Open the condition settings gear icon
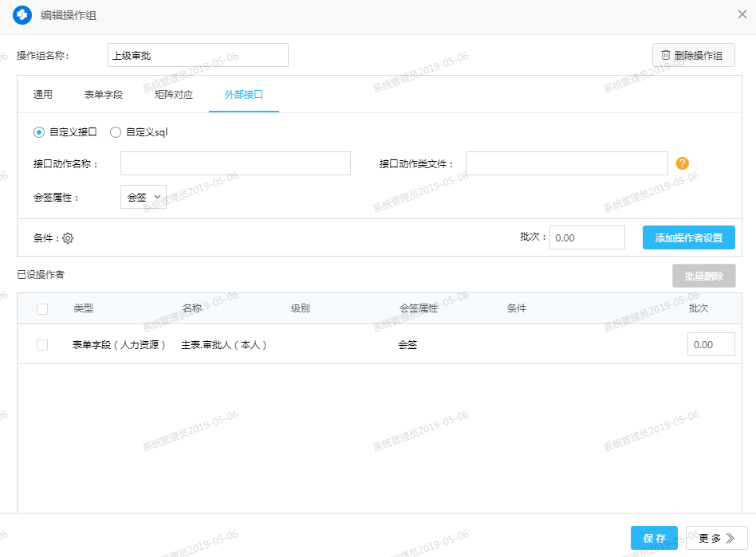756x557 pixels. [68, 238]
